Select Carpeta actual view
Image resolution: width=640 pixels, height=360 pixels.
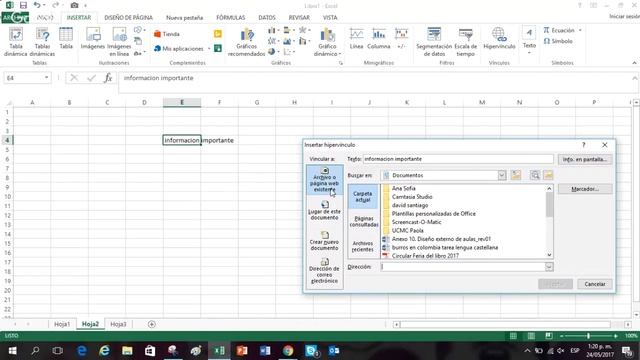(362, 197)
